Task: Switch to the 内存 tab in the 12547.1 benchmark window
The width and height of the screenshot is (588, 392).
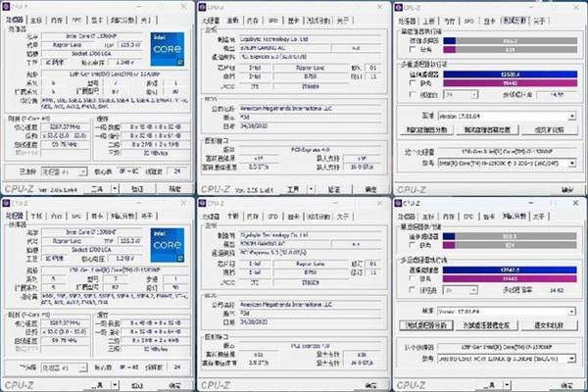Action: pos(449,217)
